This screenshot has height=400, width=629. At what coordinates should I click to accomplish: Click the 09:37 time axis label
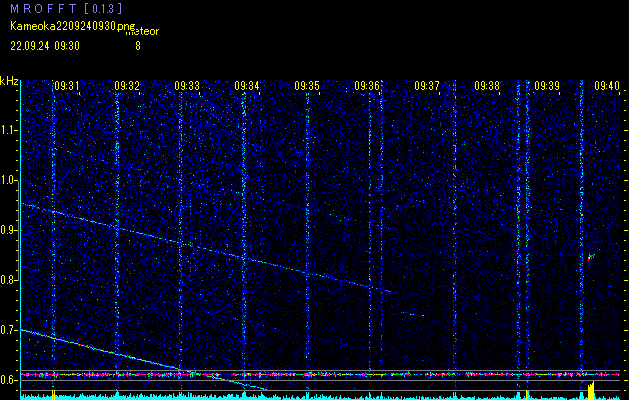[x=427, y=85]
